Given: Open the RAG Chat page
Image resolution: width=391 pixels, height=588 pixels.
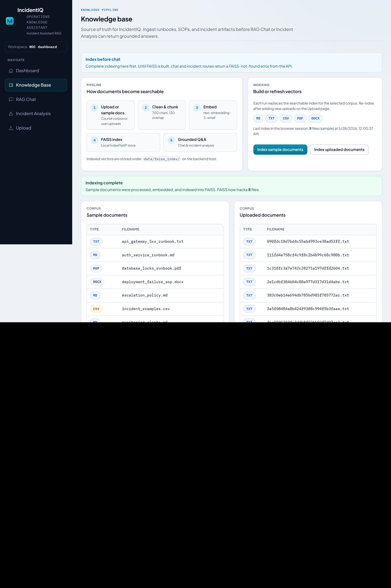Looking at the screenshot, I should pos(36,99).
